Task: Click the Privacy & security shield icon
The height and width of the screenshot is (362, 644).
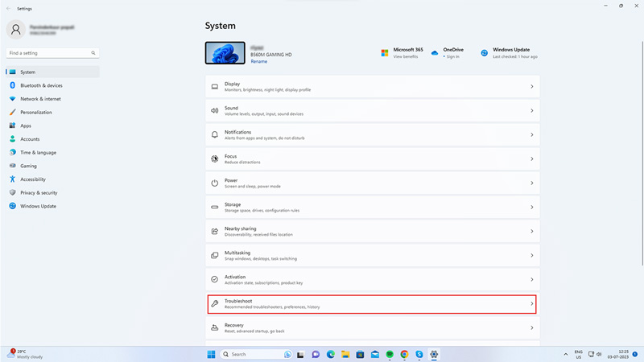Action: coord(13,192)
